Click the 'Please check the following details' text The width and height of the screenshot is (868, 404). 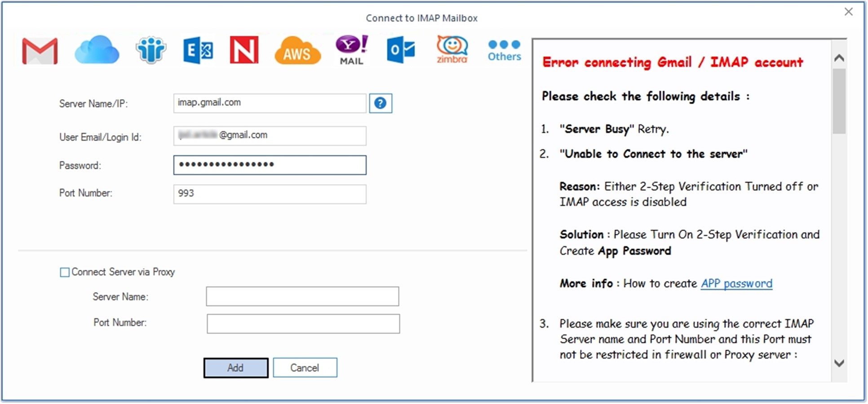point(646,97)
